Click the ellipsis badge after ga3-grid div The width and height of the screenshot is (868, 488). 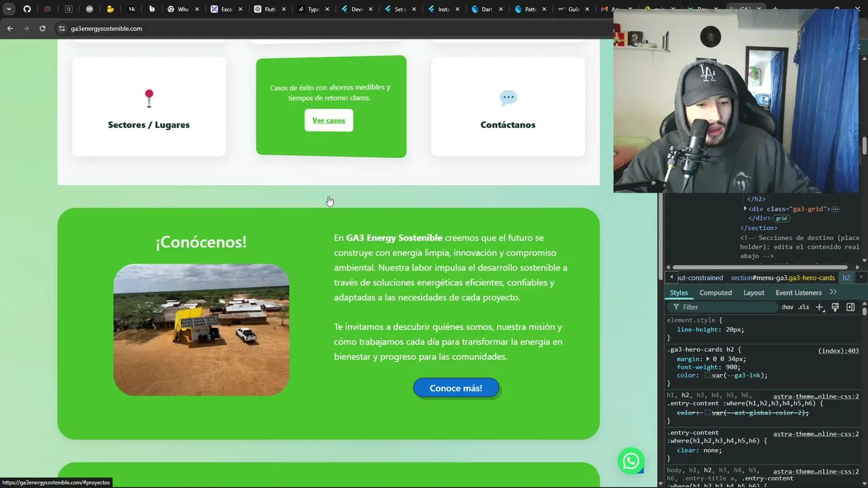(x=835, y=209)
